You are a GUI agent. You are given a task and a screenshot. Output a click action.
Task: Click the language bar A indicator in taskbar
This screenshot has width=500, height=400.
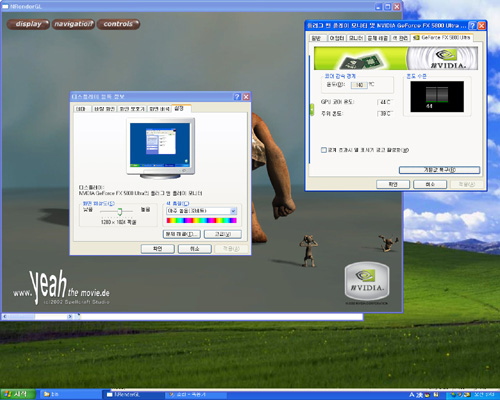point(412,395)
